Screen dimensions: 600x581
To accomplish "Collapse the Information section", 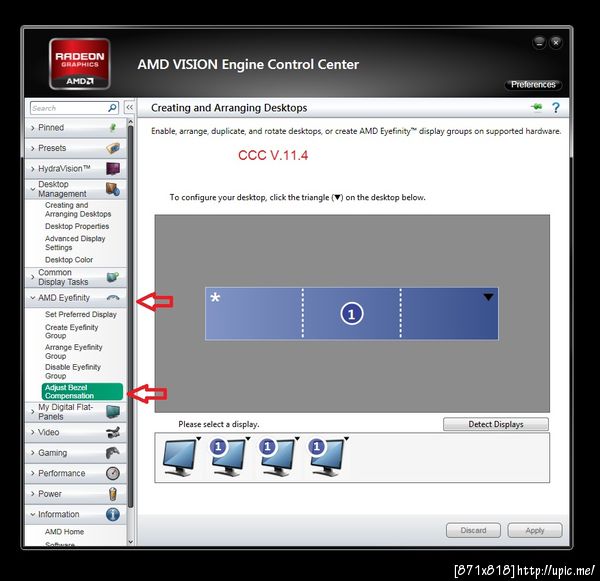I will (x=33, y=514).
